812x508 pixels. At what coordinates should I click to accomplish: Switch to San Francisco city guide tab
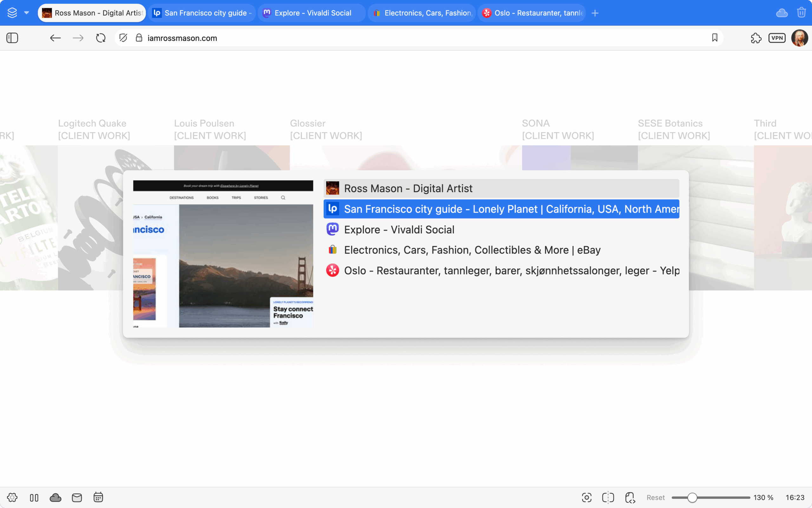pos(202,13)
